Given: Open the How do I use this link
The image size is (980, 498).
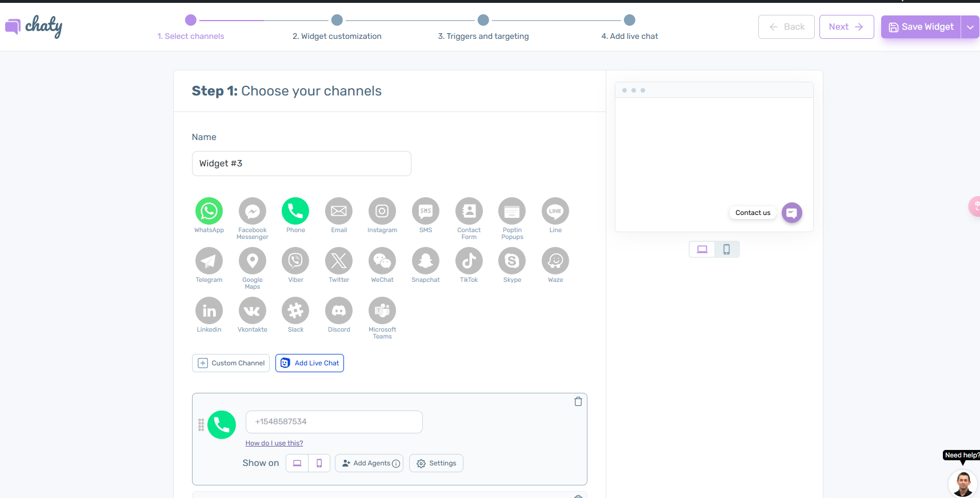Looking at the screenshot, I should click(274, 443).
